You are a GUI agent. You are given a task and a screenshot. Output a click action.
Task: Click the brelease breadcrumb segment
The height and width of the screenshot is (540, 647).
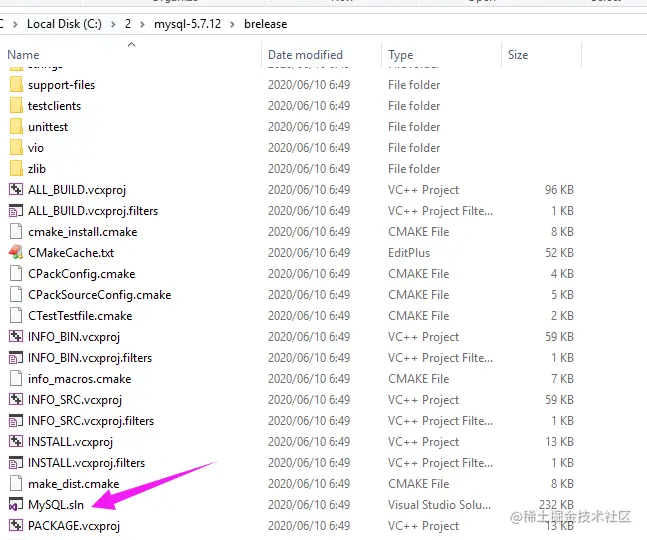265,24
